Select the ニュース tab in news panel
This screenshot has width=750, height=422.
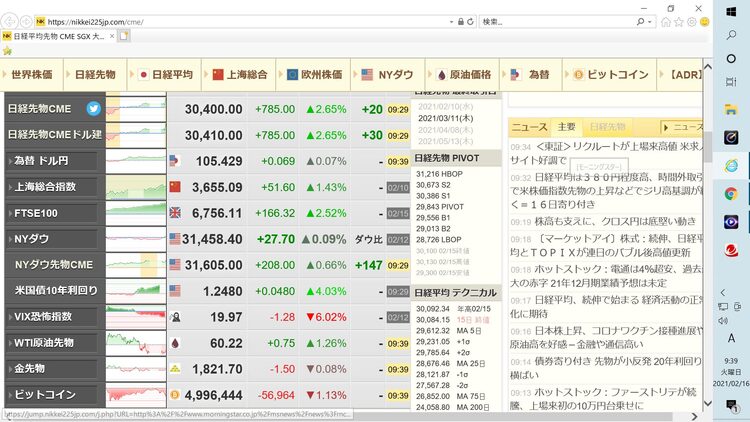tap(529, 127)
